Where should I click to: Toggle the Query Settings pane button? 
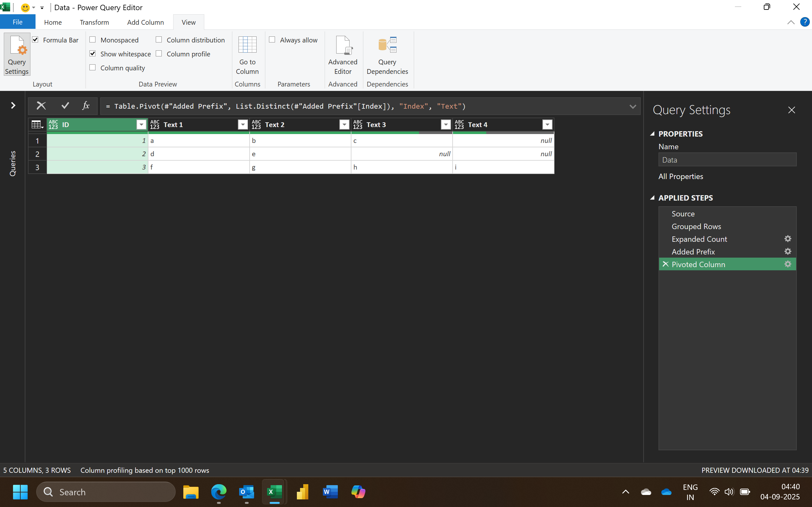(17, 54)
